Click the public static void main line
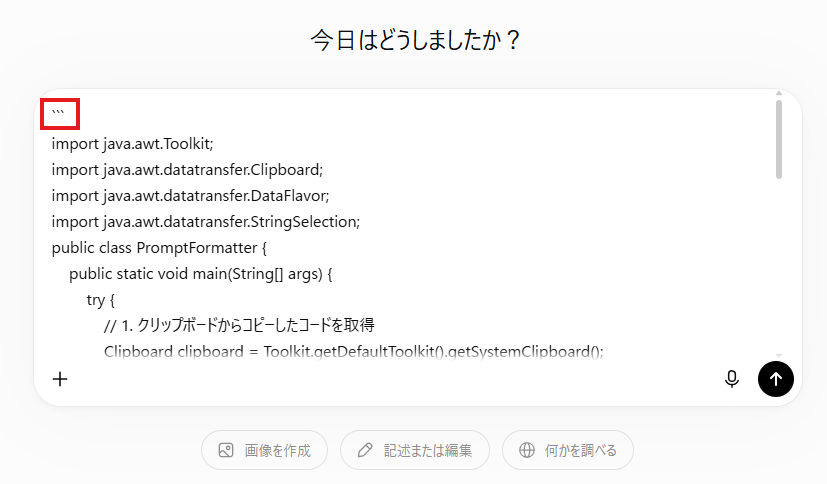827x484 pixels. tap(200, 274)
